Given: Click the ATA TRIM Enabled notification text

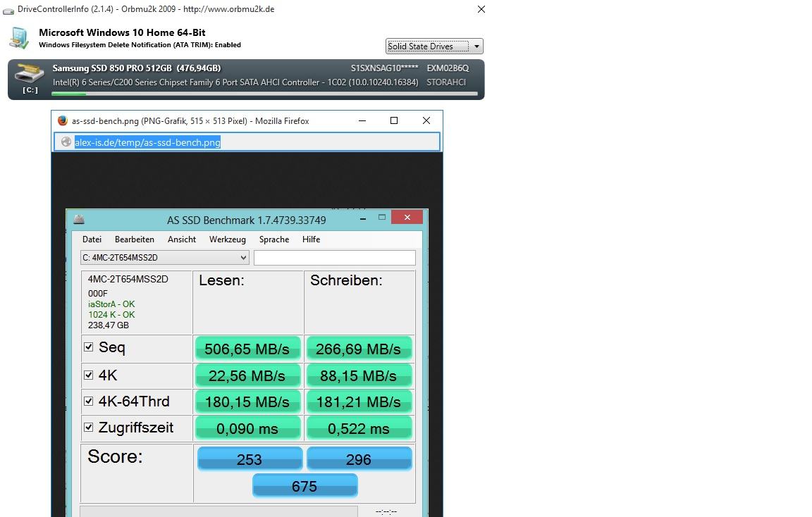Looking at the screenshot, I should click(140, 45).
